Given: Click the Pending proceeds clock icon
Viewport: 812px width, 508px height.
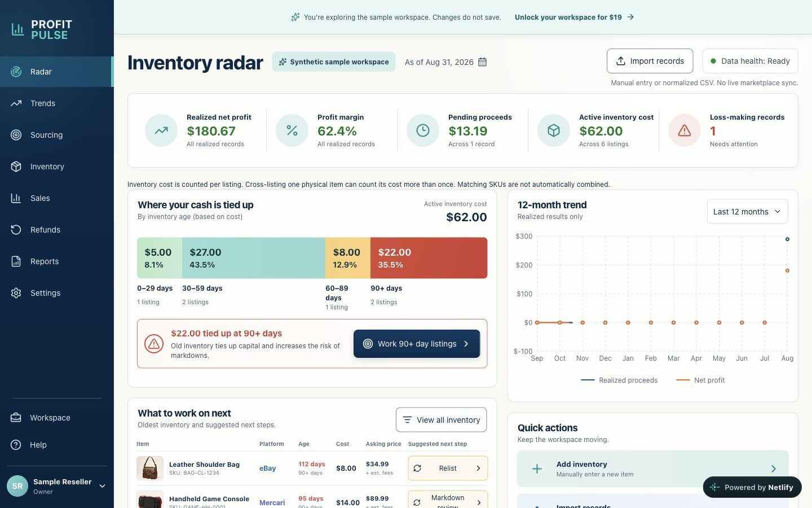Looking at the screenshot, I should (x=423, y=130).
